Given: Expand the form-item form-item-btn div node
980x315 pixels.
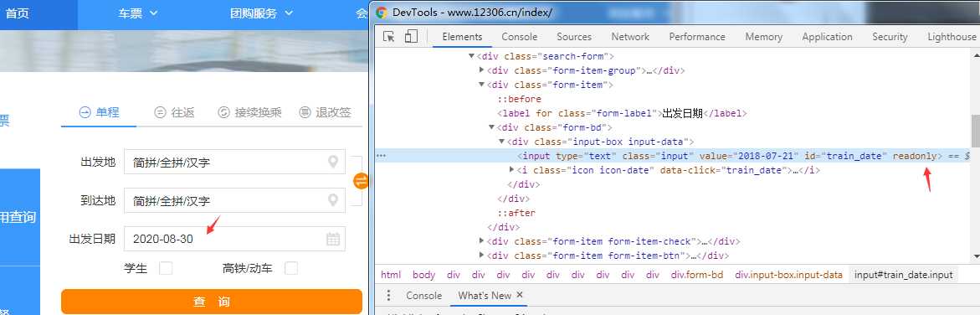Looking at the screenshot, I should click(481, 256).
